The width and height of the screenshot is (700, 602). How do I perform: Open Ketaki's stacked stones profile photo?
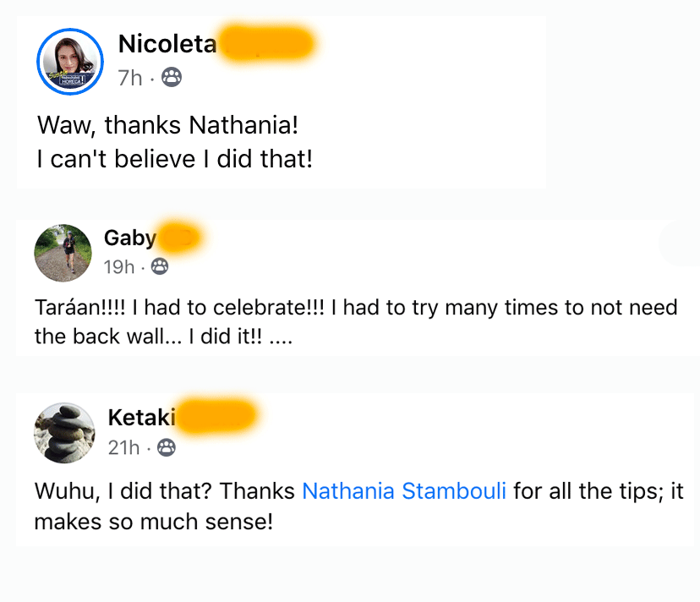point(64,433)
